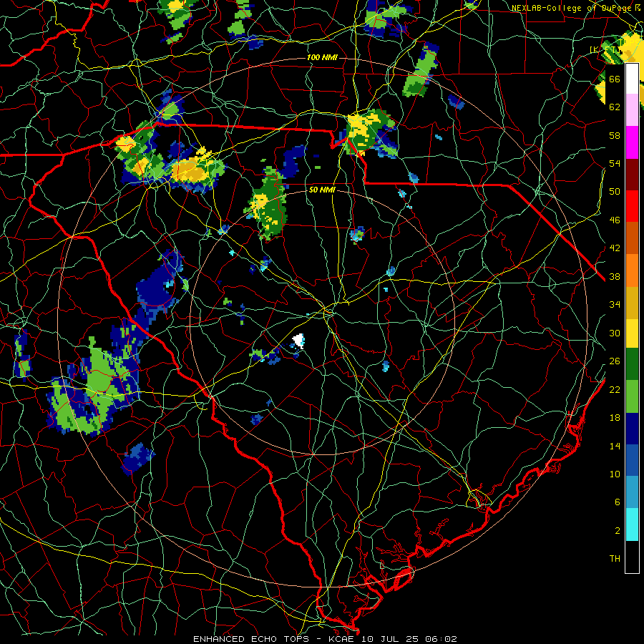This screenshot has height=644, width=644.
Task: Click the dark green legend color block
Action: (632, 364)
